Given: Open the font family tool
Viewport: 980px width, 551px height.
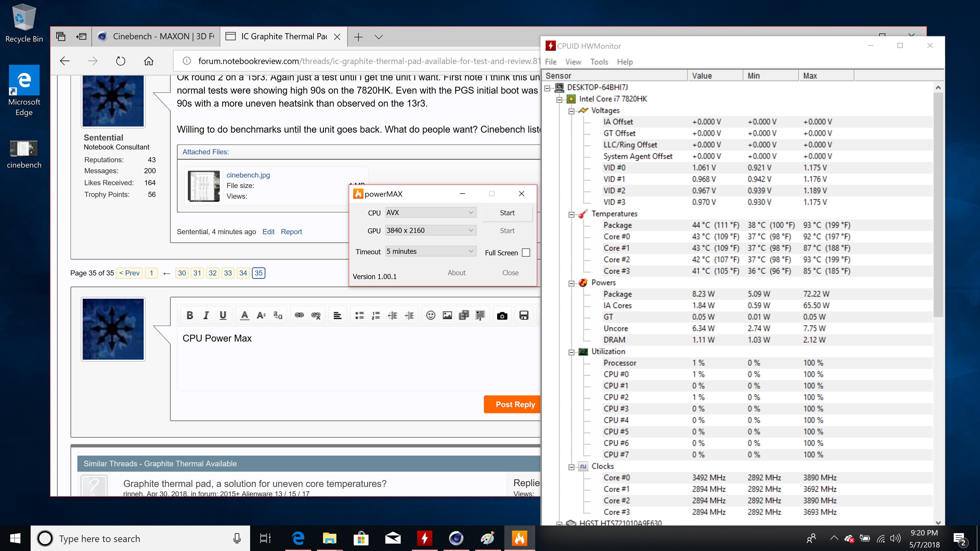Looking at the screenshot, I should pyautogui.click(x=278, y=315).
